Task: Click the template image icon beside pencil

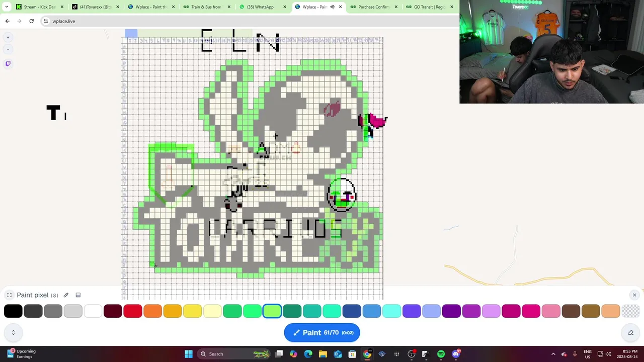Action: point(78,295)
